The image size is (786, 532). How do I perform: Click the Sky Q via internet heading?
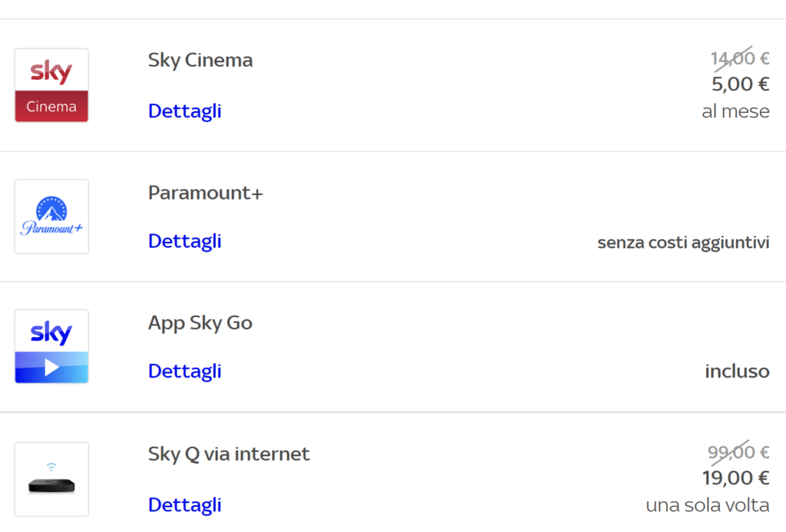click(229, 454)
